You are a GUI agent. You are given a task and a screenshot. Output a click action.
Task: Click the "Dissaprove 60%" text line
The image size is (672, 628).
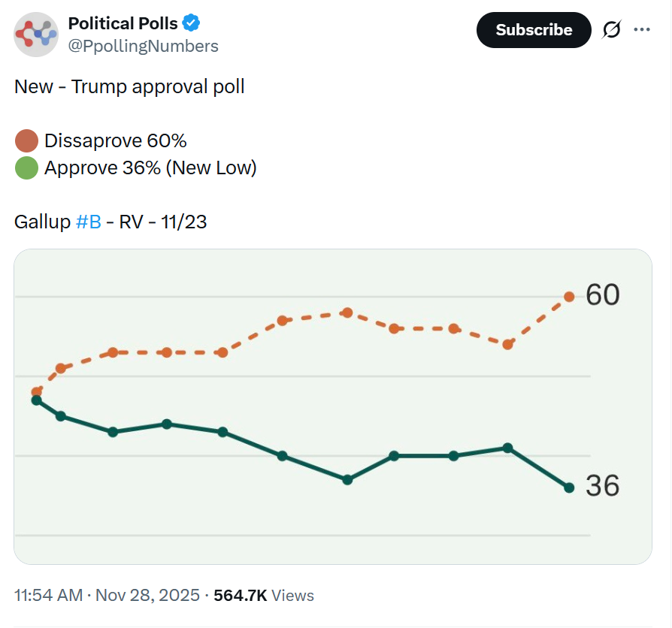(x=116, y=141)
